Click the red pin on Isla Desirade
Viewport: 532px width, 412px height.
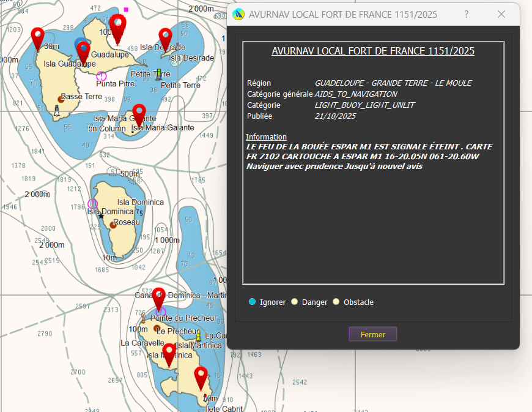(165, 37)
